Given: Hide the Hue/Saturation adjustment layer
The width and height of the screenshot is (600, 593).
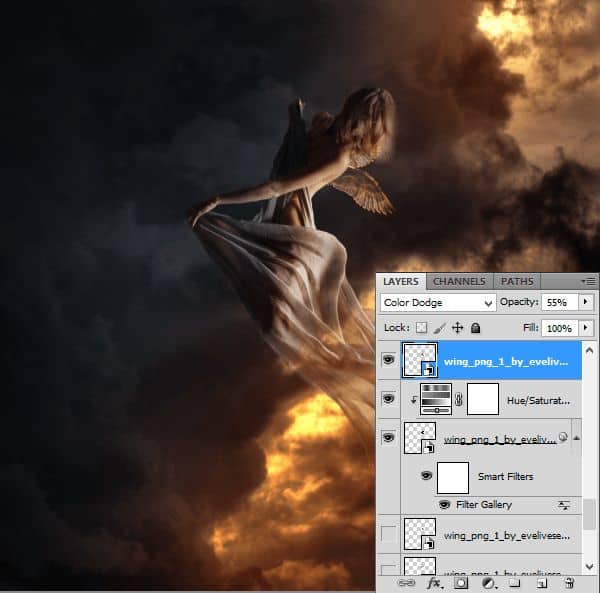Looking at the screenshot, I should [388, 398].
